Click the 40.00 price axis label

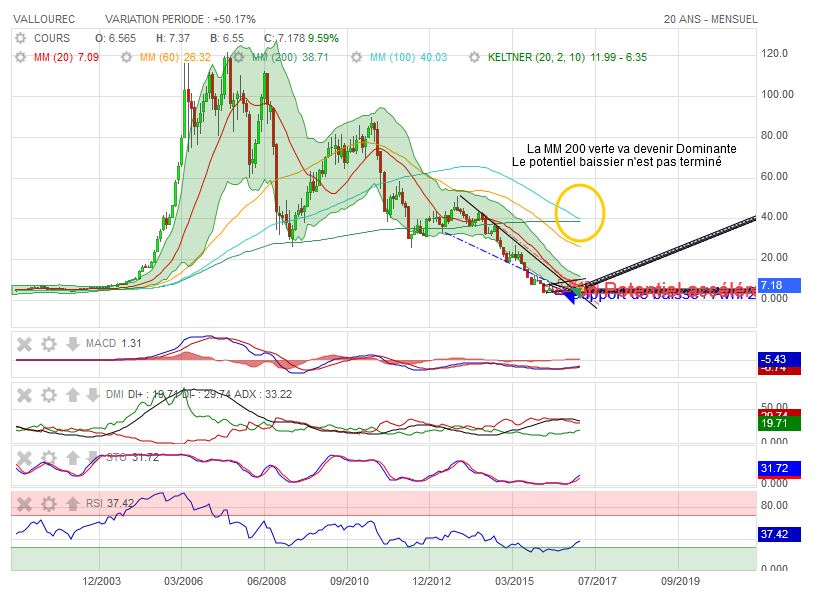click(x=774, y=217)
